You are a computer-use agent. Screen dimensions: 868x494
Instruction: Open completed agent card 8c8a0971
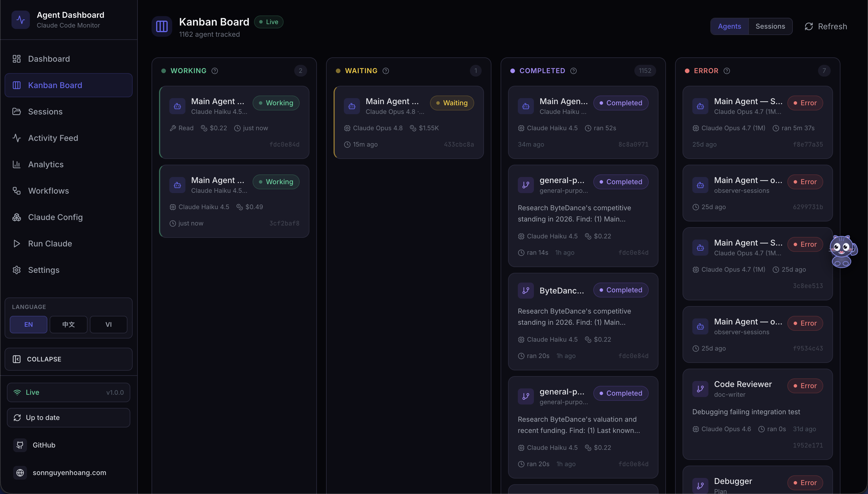click(583, 122)
